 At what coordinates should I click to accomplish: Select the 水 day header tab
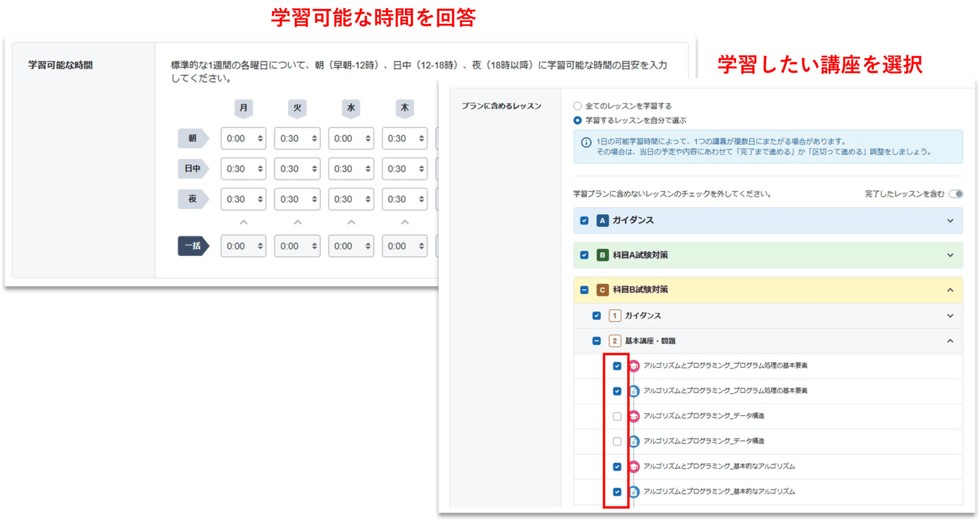click(351, 108)
